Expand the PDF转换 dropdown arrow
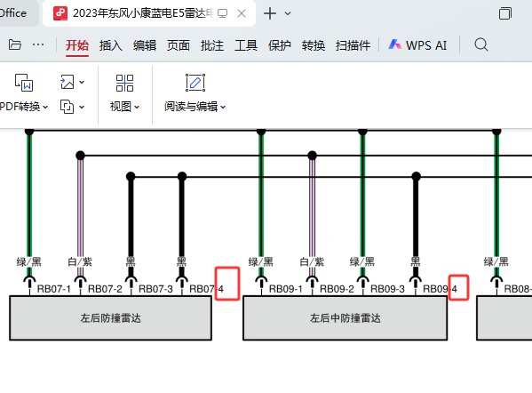Image resolution: width=532 pixels, height=393 pixels. (45, 107)
